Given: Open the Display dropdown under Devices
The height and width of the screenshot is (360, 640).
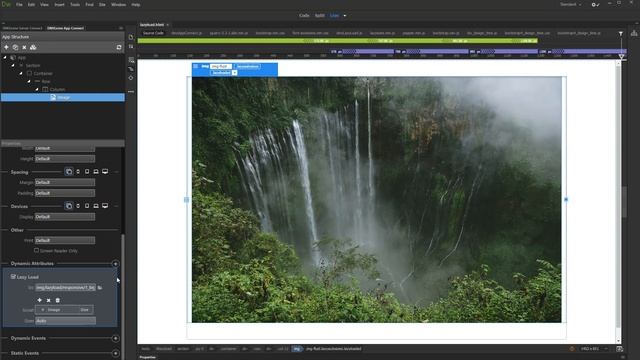Looking at the screenshot, I should click(65, 217).
